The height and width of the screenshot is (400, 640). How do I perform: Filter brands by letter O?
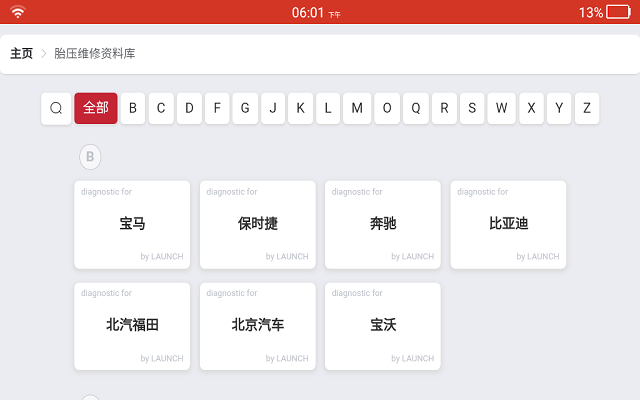pos(387,108)
